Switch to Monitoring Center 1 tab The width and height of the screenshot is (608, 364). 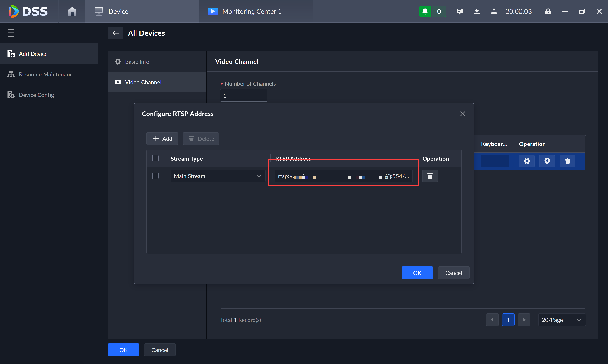tap(256, 11)
